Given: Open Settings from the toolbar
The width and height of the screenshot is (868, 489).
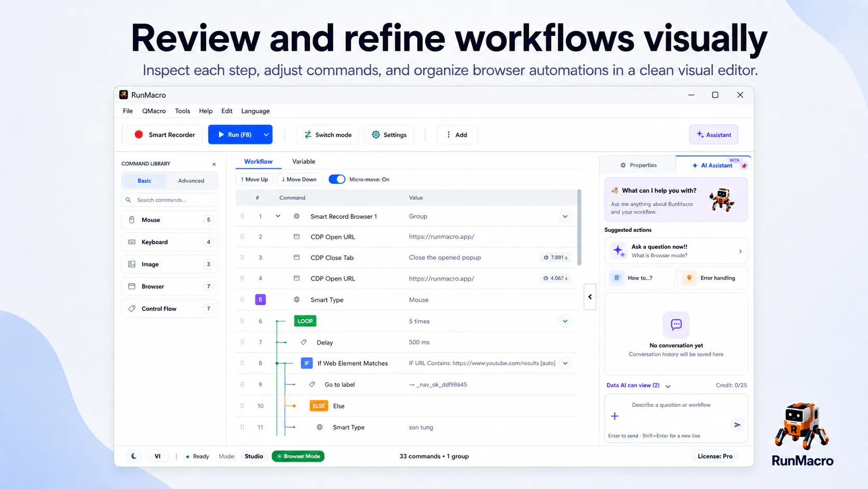Looking at the screenshot, I should 389,135.
